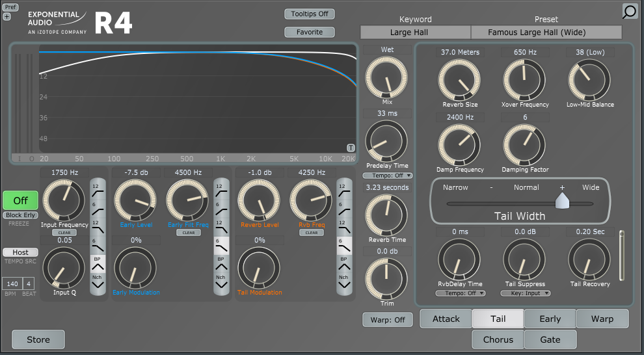Switch to the Attack tab
The width and height of the screenshot is (644, 355).
tap(446, 319)
